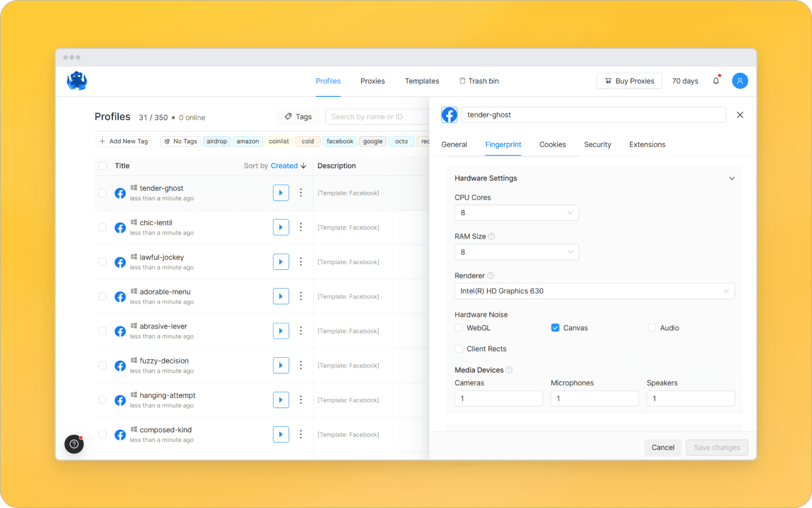The height and width of the screenshot is (508, 812).
Task: Open CPU Cores dropdown
Action: [x=517, y=213]
